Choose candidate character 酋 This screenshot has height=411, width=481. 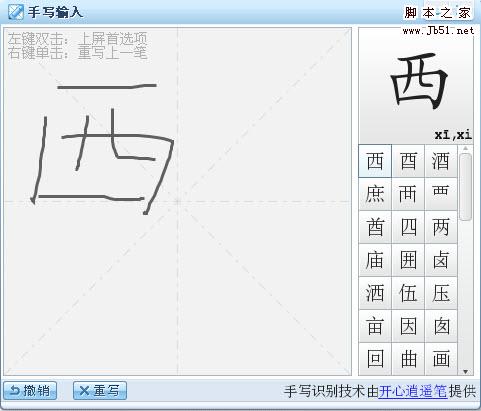[x=375, y=227]
